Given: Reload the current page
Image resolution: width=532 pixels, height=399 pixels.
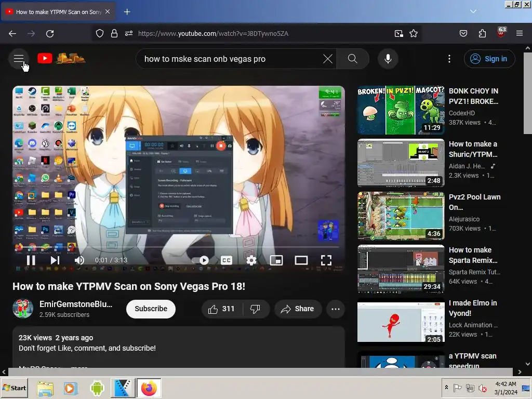Looking at the screenshot, I should [x=50, y=33].
